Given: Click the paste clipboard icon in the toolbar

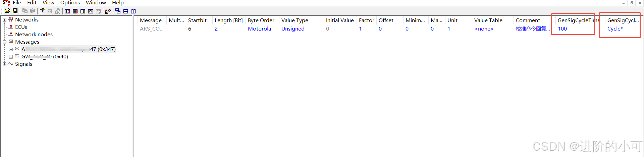Looking at the screenshot, I should click(33, 11).
